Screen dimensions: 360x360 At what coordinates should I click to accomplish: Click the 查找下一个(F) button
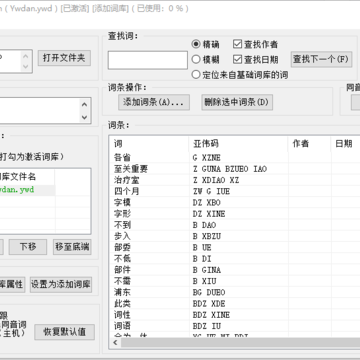(321, 59)
